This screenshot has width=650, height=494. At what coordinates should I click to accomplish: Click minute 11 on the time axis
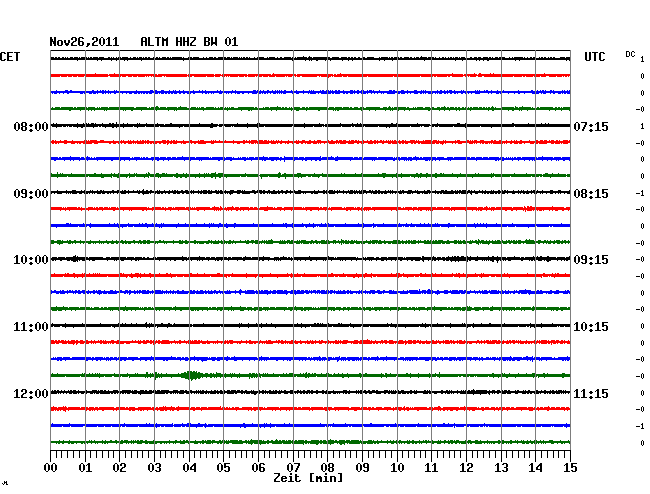431,468
